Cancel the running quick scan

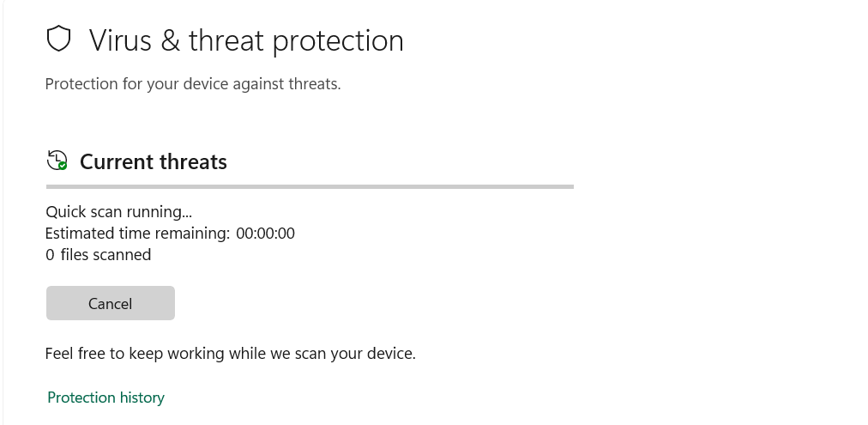click(110, 303)
